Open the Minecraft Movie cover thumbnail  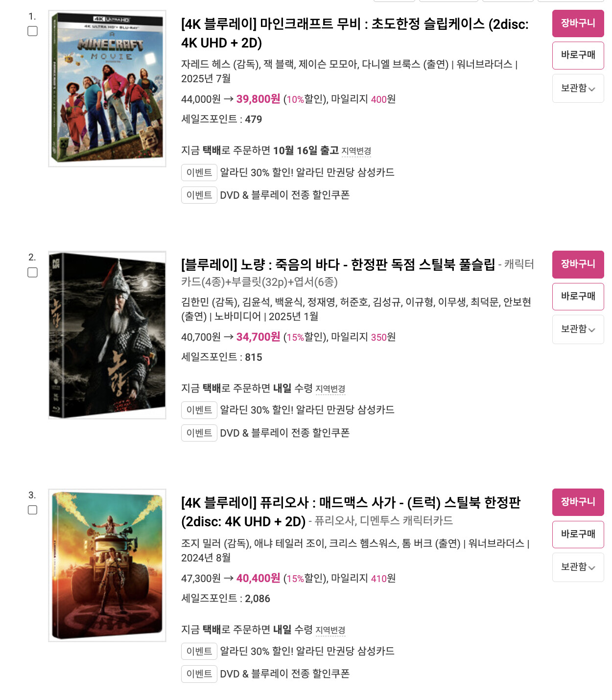[x=107, y=89]
